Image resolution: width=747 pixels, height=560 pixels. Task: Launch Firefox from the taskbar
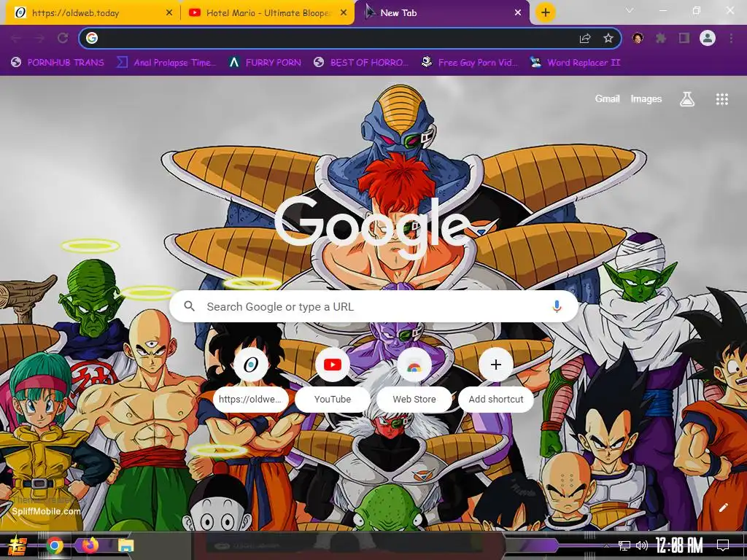(90, 545)
